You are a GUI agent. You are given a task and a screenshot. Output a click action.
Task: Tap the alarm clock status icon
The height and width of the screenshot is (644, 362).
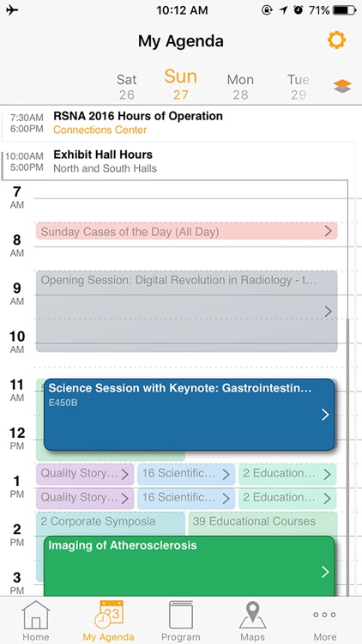click(x=299, y=10)
